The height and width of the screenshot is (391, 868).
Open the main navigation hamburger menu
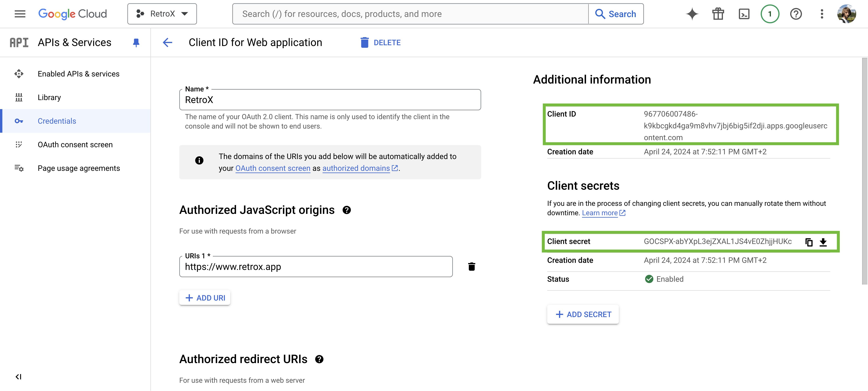tap(20, 14)
